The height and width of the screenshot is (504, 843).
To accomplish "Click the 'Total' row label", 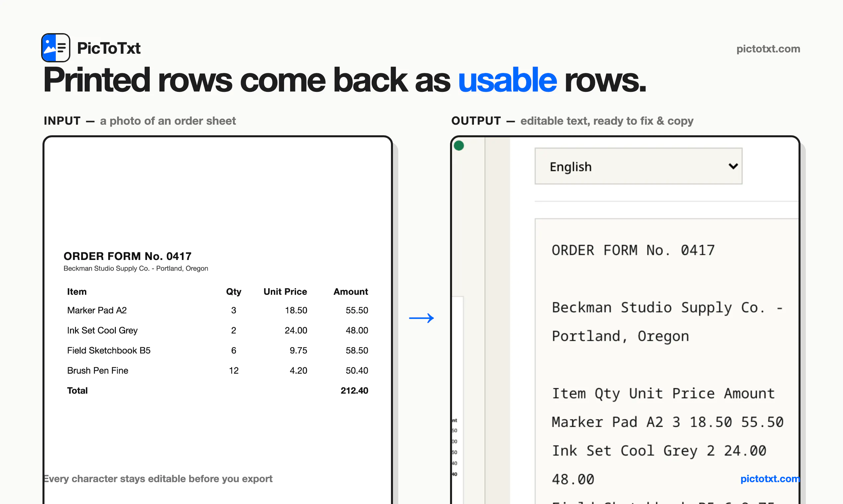I will point(77,391).
